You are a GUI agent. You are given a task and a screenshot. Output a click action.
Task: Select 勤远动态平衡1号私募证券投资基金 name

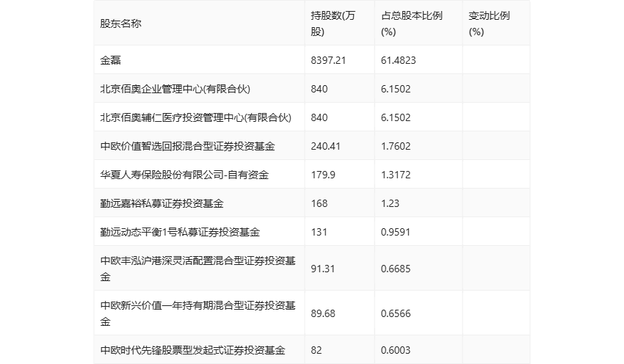coord(180,232)
